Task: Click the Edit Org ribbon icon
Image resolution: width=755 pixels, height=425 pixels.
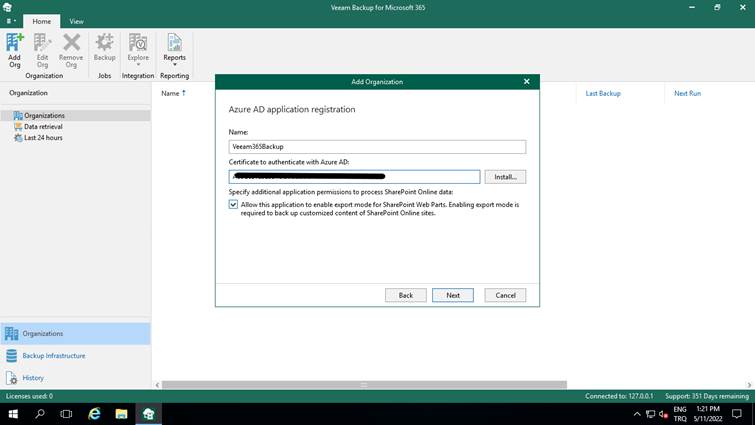Action: (x=42, y=50)
